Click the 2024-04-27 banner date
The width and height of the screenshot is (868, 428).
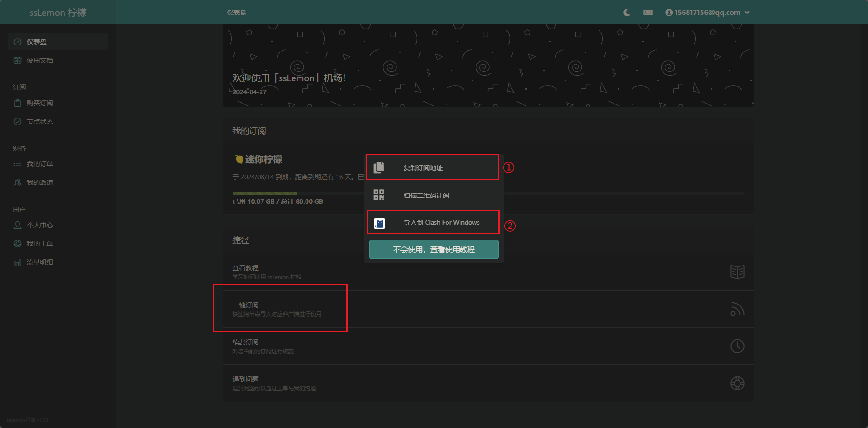tap(249, 92)
